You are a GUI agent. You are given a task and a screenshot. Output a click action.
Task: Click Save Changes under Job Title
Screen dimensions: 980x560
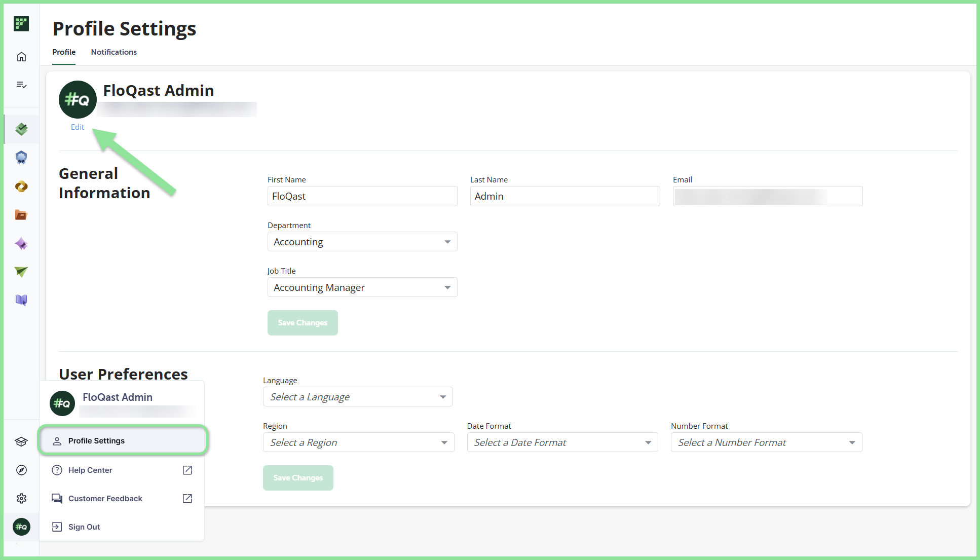tap(303, 323)
